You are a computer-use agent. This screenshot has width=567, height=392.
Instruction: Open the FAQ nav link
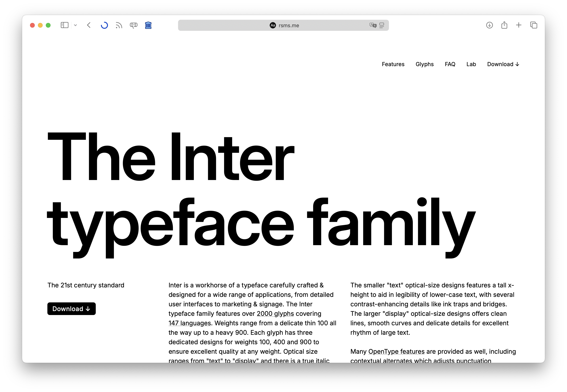pyautogui.click(x=450, y=64)
